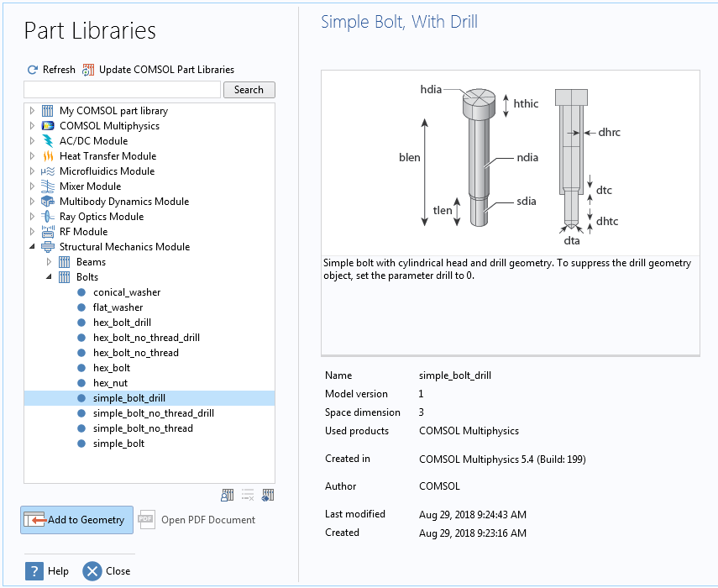Select the hex_bolt part
Screen dimensions: 718x588
pyautogui.click(x=112, y=368)
